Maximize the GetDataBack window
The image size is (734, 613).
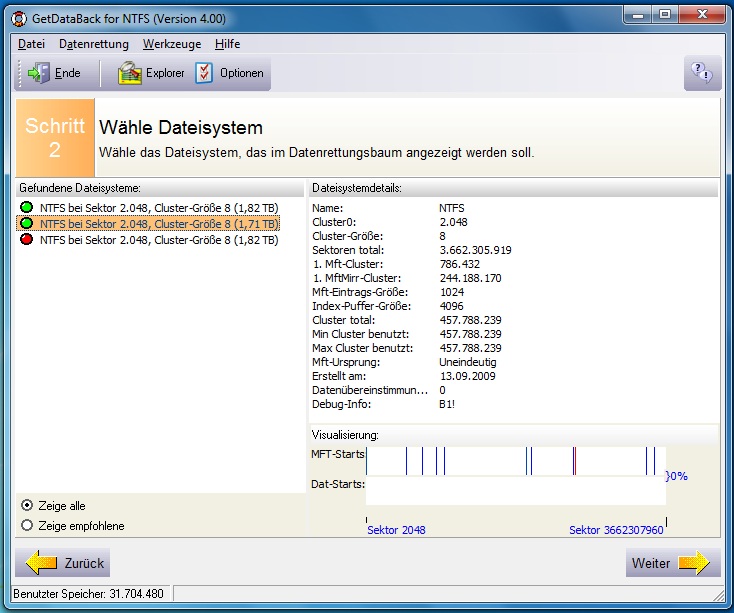[665, 15]
